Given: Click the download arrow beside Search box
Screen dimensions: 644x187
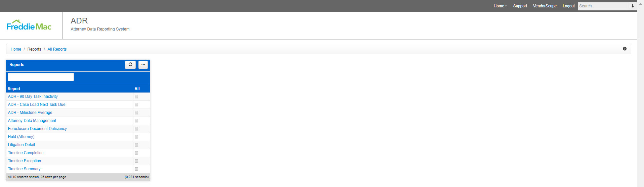Looking at the screenshot, I should point(633,6).
